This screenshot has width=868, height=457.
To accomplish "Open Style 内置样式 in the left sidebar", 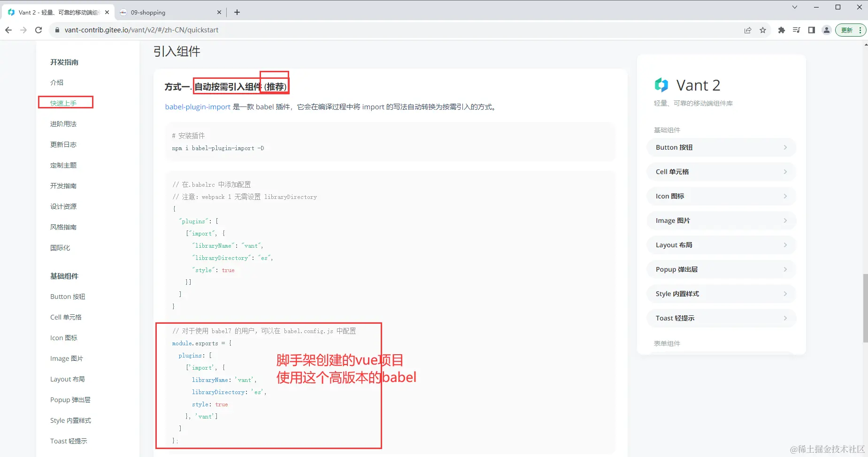I will pyautogui.click(x=71, y=420).
